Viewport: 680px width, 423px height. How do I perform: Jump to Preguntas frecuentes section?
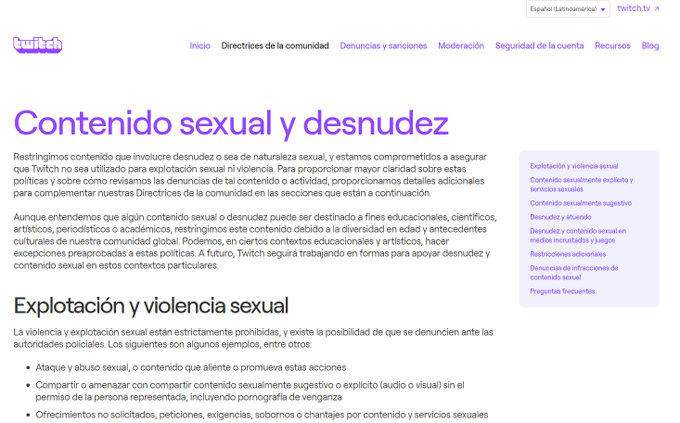click(x=562, y=291)
